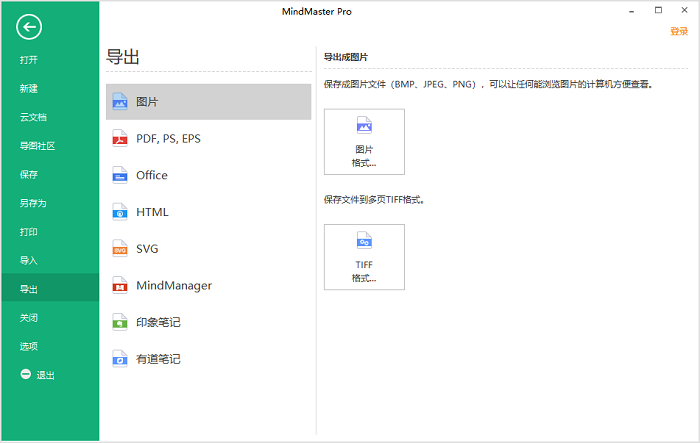Click the Office document icon
This screenshot has height=443, width=700.
[120, 175]
